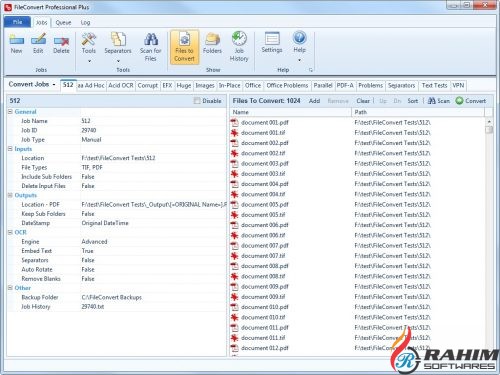This screenshot has height=375, width=500.
Task: Open the Job History clock icon
Action: pyautogui.click(x=239, y=38)
